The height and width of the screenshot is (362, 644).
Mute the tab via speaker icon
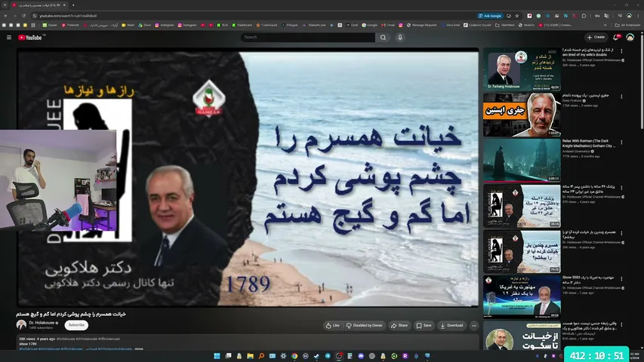click(x=58, y=5)
